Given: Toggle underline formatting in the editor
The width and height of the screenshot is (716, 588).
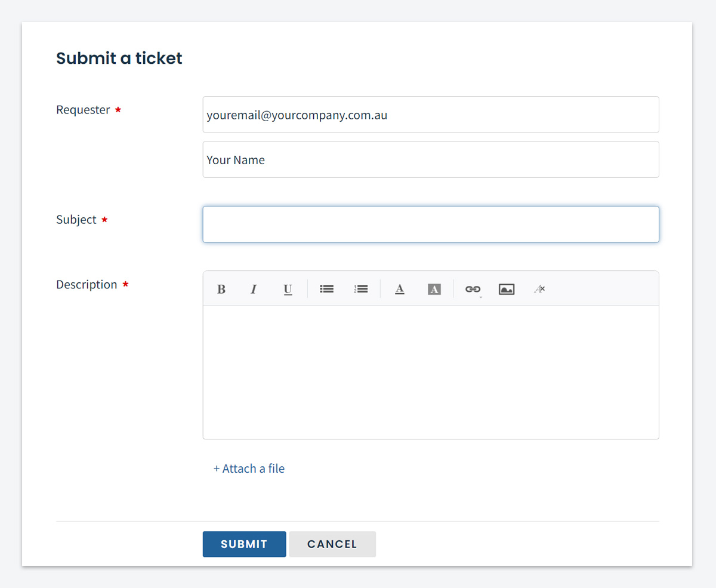Looking at the screenshot, I should point(288,289).
